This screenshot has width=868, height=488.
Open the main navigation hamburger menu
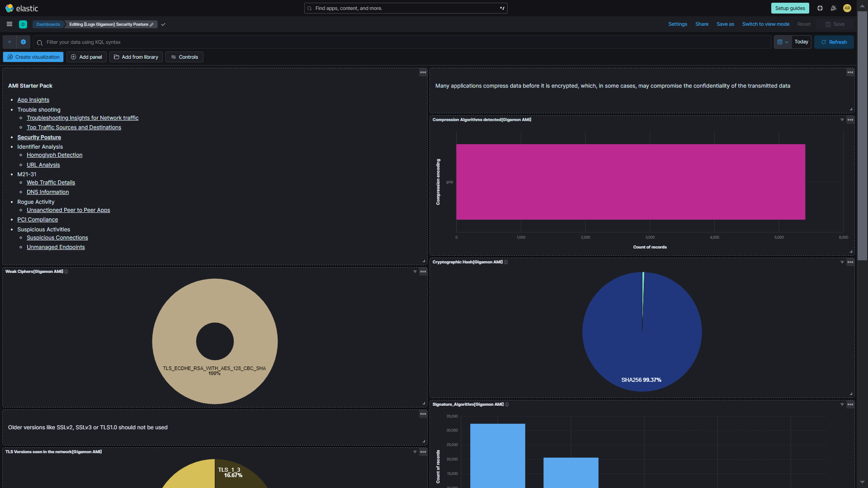[9, 24]
